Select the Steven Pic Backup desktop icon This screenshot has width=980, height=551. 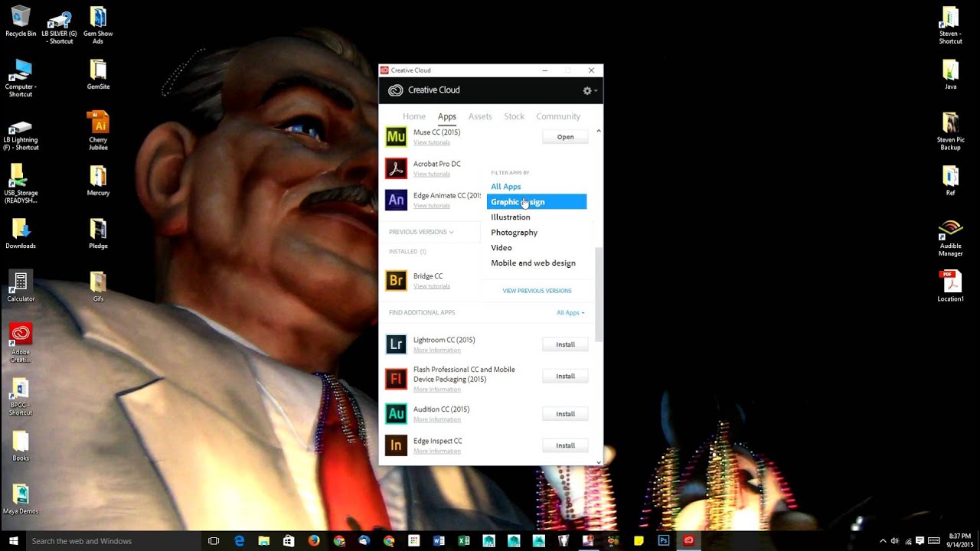click(x=950, y=131)
